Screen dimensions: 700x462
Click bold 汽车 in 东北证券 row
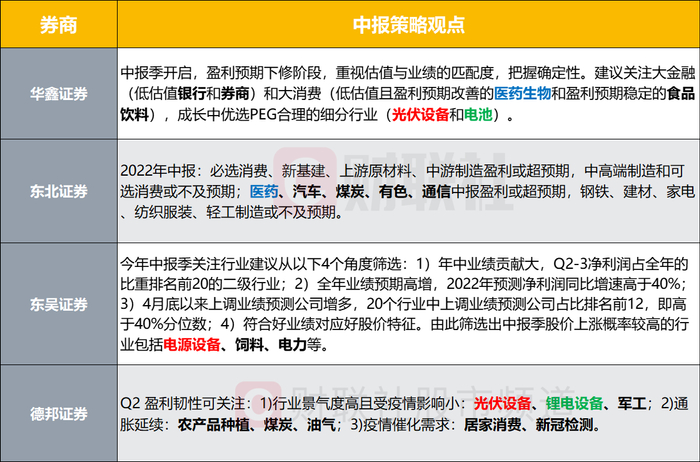307,191
